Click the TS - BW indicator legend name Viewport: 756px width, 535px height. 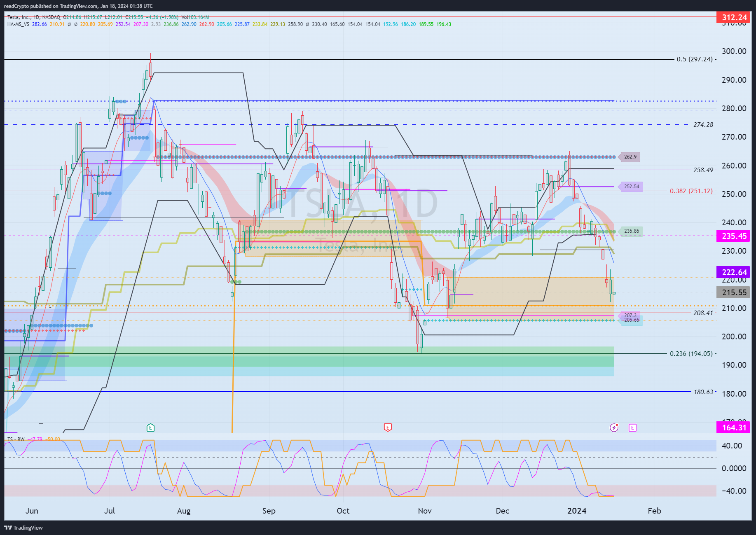tap(16, 439)
